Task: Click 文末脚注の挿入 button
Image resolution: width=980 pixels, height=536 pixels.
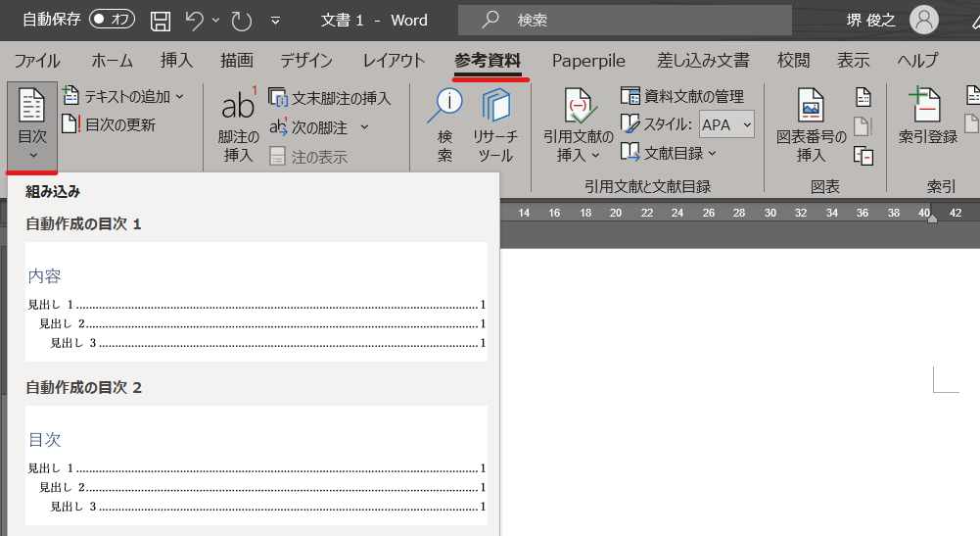Action: click(x=330, y=98)
